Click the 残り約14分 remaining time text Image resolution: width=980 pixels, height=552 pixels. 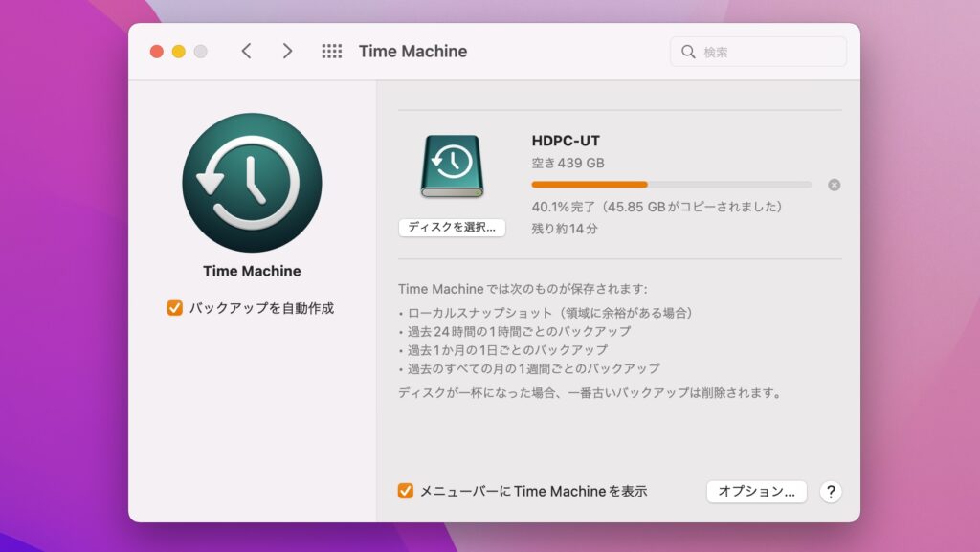point(565,229)
